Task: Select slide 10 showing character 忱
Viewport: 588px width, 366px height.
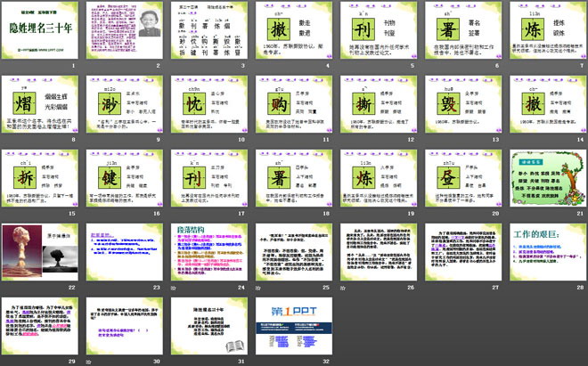Action: pyautogui.click(x=209, y=104)
